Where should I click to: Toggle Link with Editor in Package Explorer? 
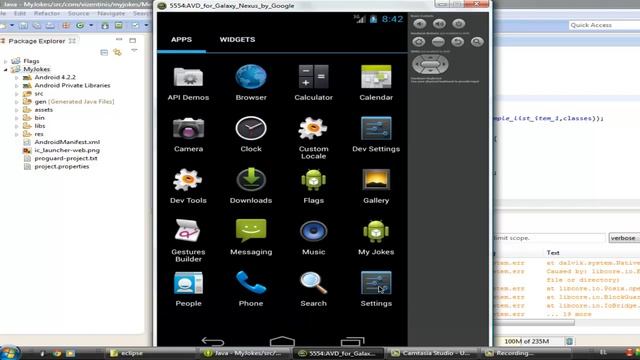click(x=118, y=52)
